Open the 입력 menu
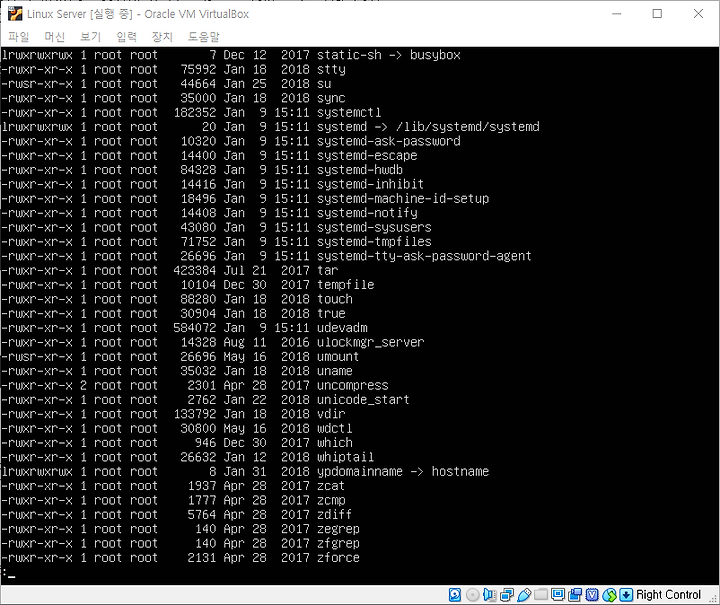Viewport: 720px width, 605px height. [126, 37]
